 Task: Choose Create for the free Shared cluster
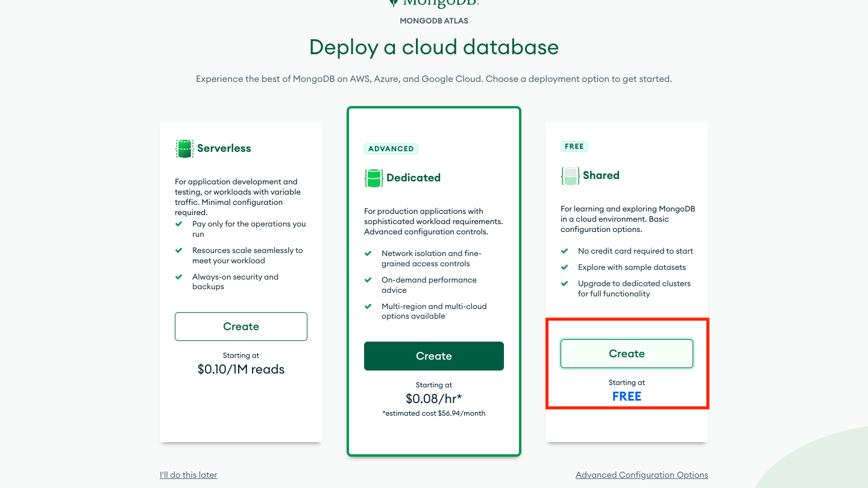627,354
